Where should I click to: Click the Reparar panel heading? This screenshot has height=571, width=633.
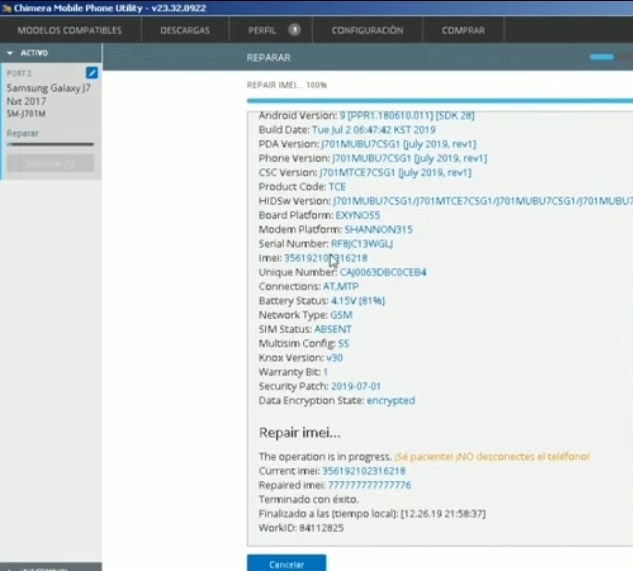[x=268, y=57]
